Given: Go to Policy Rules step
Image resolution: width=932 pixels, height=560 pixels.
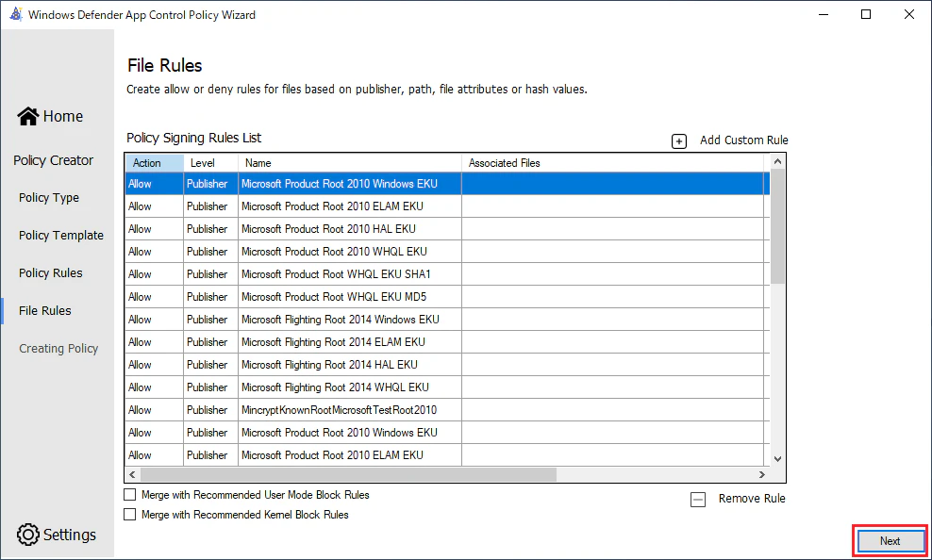Looking at the screenshot, I should (x=51, y=273).
